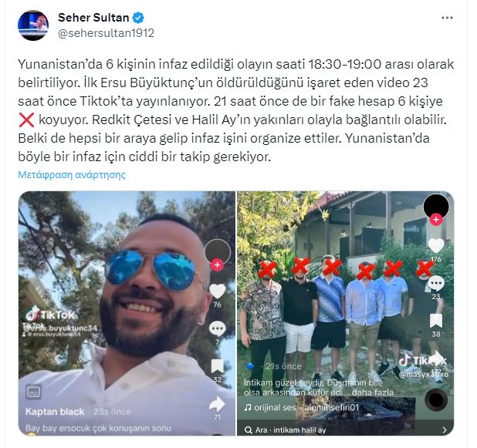Share the left video with 71 shares
Viewport: 477px width, 448px height.
coord(217,404)
